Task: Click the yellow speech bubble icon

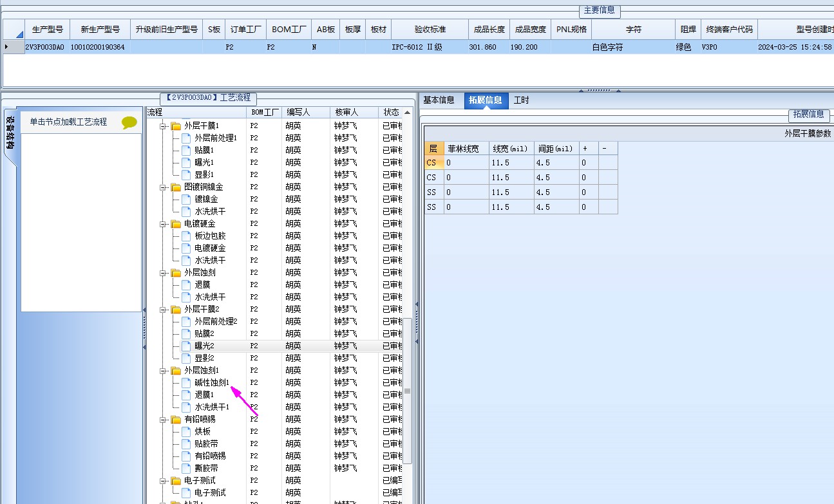Action: click(x=129, y=122)
